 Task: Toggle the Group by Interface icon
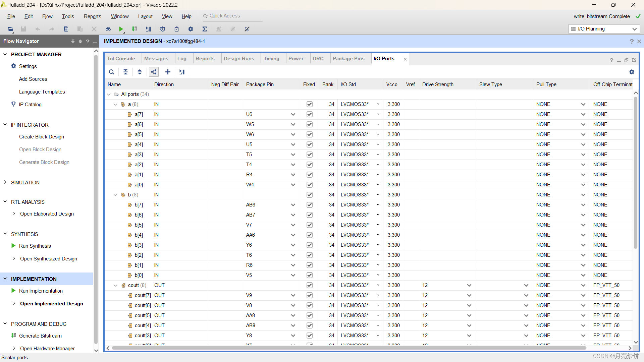click(154, 72)
